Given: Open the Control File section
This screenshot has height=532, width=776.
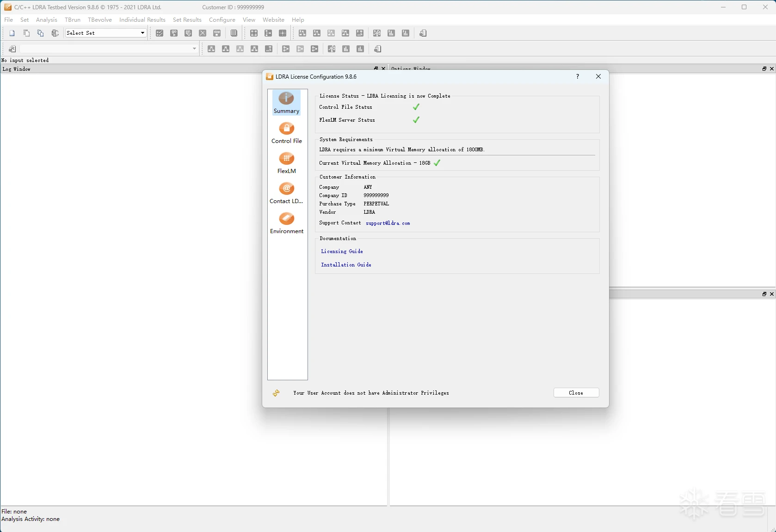Looking at the screenshot, I should pos(286,133).
